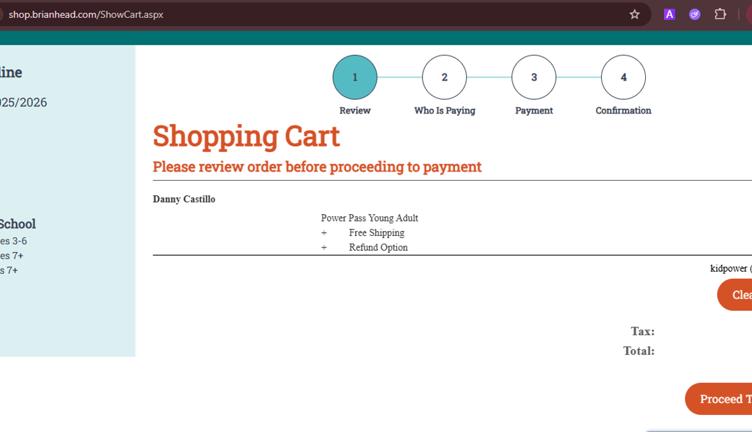Open the round purple extension icon

(x=694, y=14)
